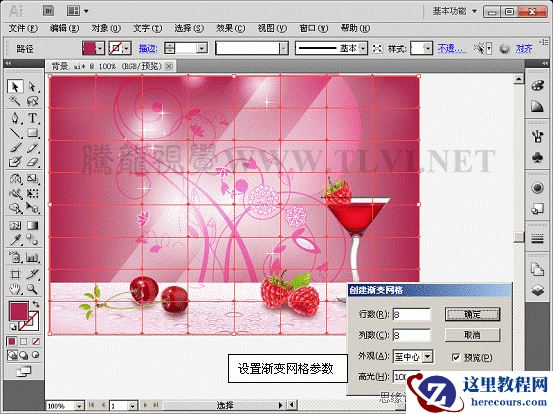Open the Color palette panel icon
Image resolution: width=553 pixels, height=414 pixels.
537,86
